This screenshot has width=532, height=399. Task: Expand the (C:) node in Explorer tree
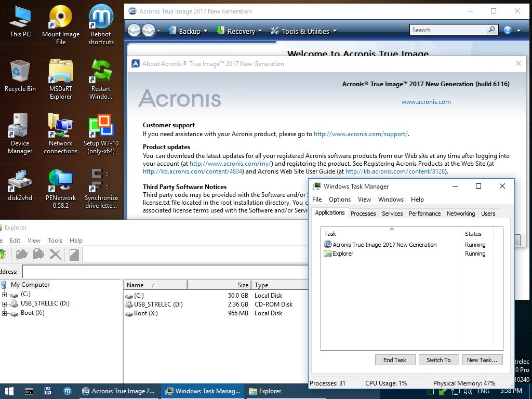tap(4, 295)
